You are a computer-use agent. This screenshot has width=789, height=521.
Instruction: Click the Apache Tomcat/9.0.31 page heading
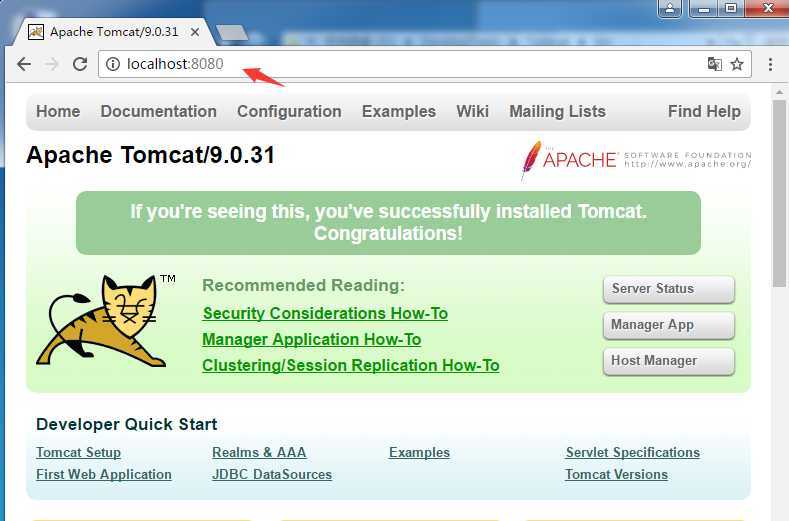click(150, 155)
